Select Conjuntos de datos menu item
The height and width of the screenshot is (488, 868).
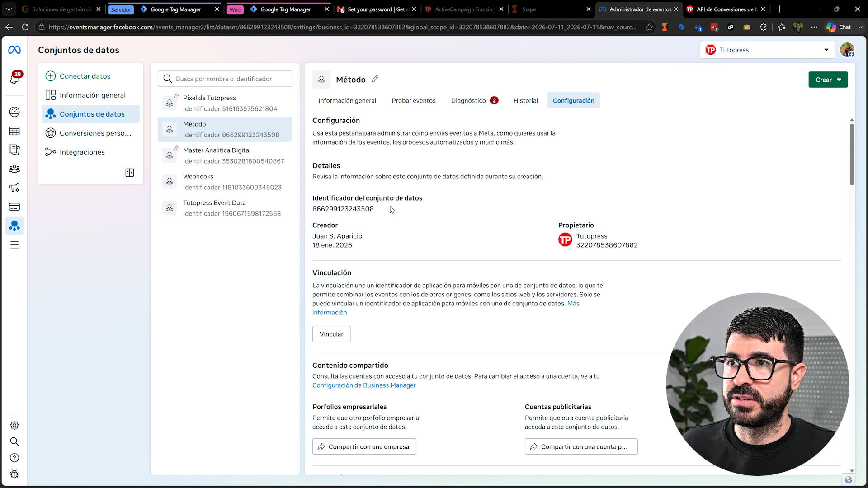[90, 114]
